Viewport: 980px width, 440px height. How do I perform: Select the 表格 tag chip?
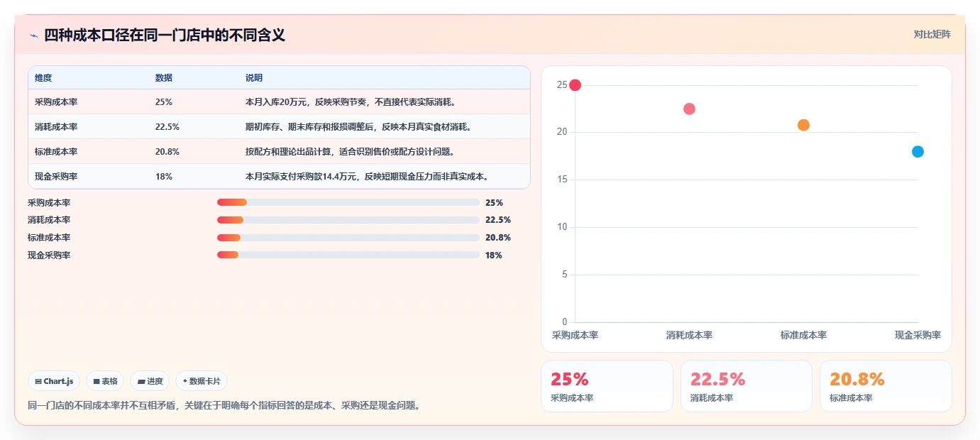tap(105, 381)
